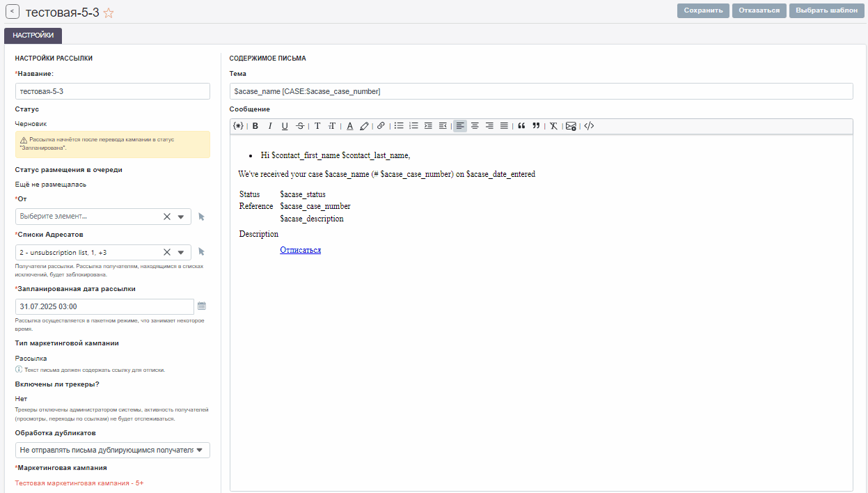Click the select arrow icon next to От
Viewport: 868px width, 493px height.
tap(201, 217)
